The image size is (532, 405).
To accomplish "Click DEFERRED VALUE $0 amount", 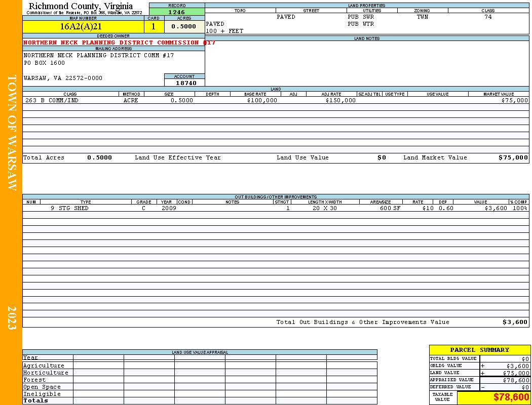I will 525,387.
